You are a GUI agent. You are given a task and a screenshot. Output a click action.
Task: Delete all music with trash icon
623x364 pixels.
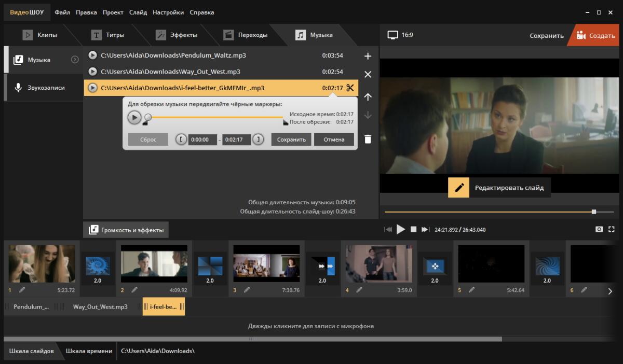pos(368,139)
